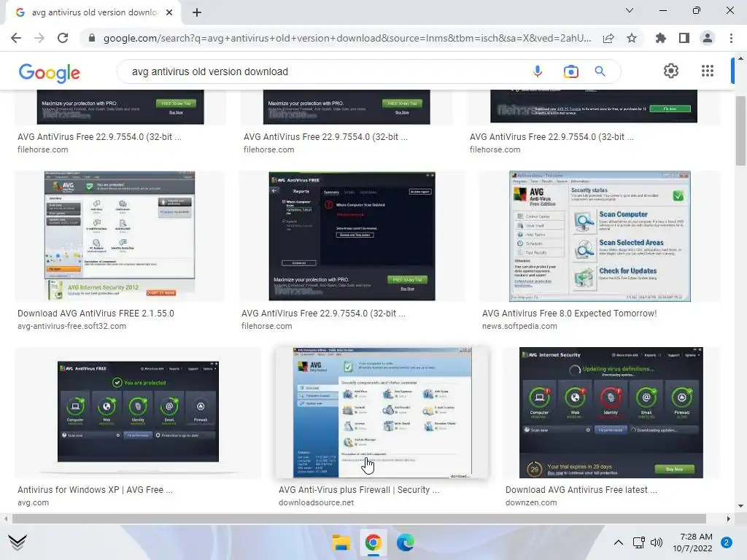Open a new browser tab
The height and width of the screenshot is (560, 747).
[197, 12]
